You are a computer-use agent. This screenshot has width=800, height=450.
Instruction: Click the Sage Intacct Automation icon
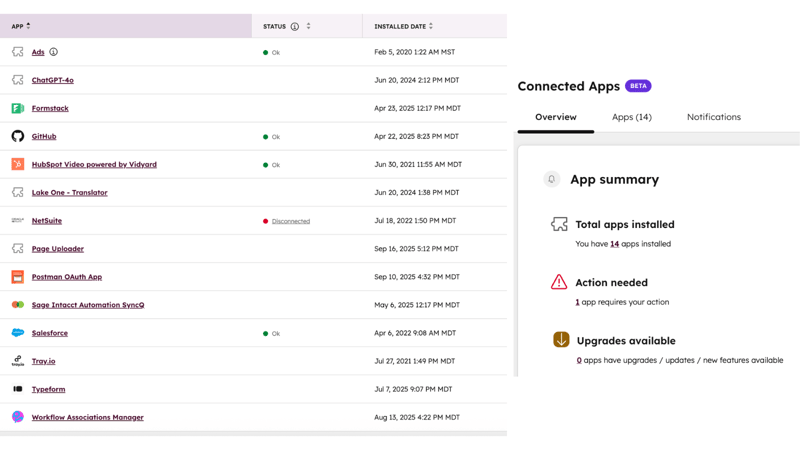coord(18,305)
